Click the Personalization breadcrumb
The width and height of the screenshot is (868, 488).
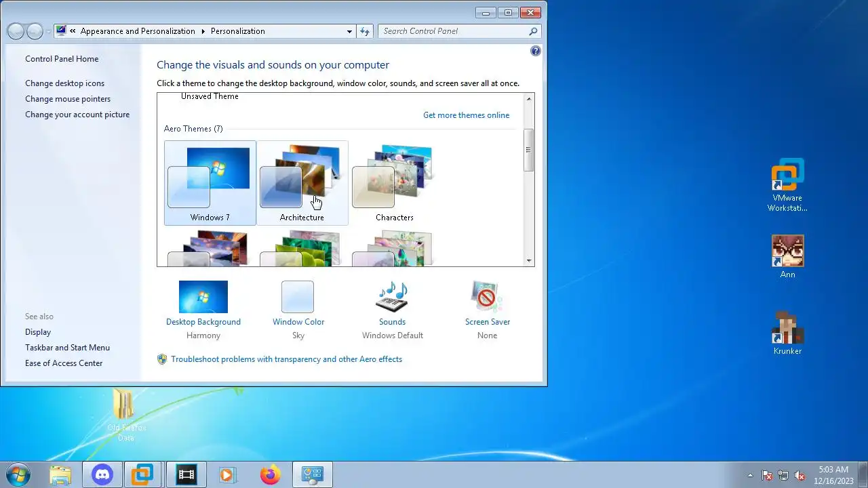coord(237,31)
